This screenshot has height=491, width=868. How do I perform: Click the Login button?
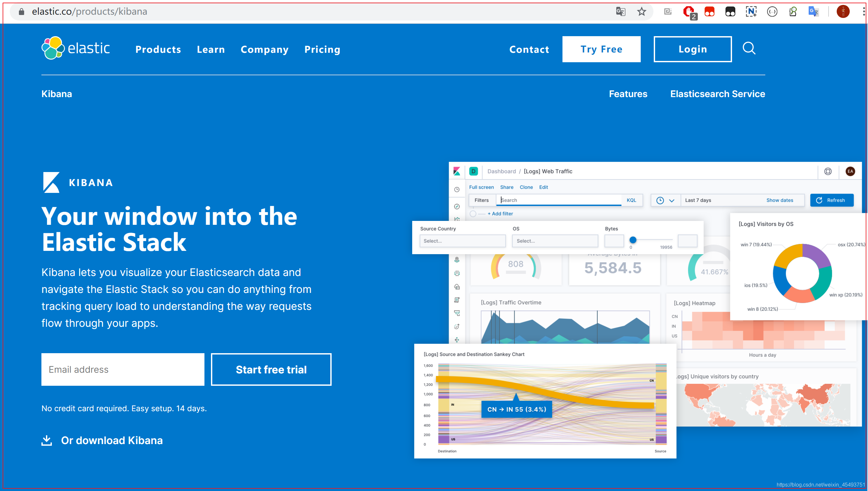click(692, 49)
